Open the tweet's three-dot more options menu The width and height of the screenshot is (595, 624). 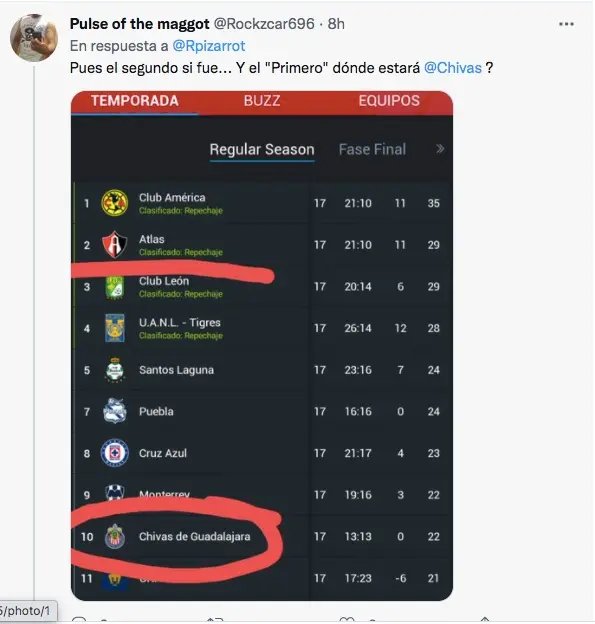coord(566,24)
